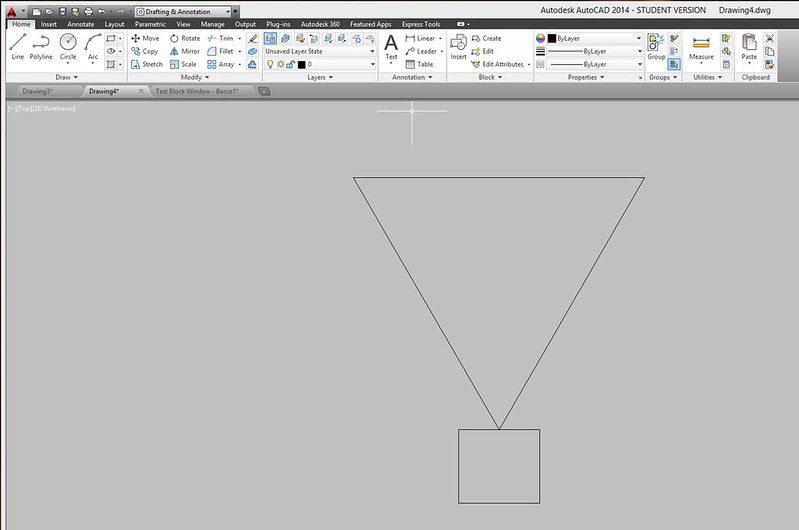Viewport: 799px width, 530px height.
Task: Expand the Modify panel
Action: click(195, 77)
